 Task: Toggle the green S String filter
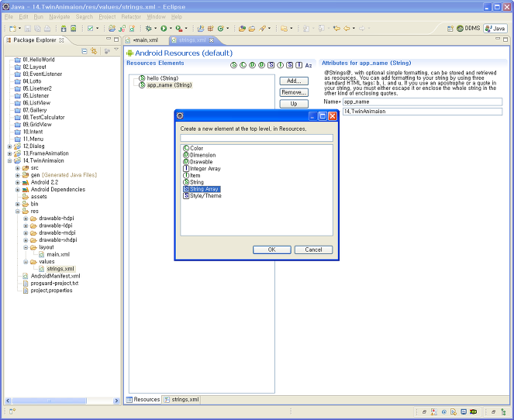(233, 65)
